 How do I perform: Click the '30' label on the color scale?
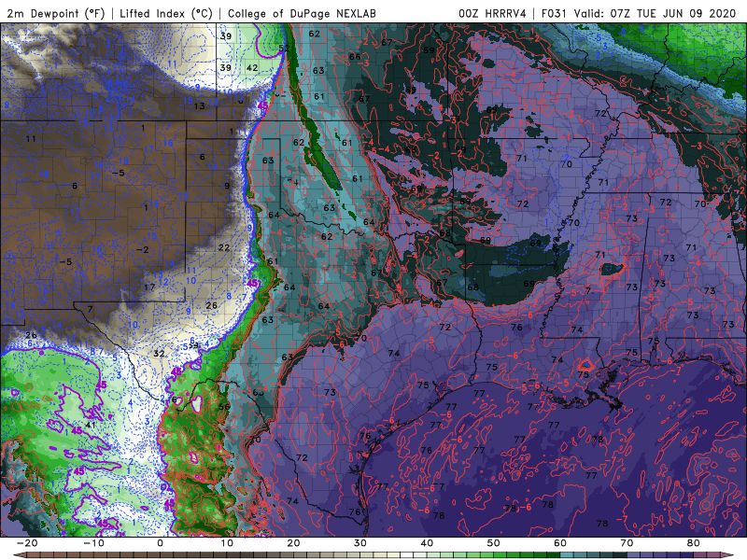(x=360, y=543)
